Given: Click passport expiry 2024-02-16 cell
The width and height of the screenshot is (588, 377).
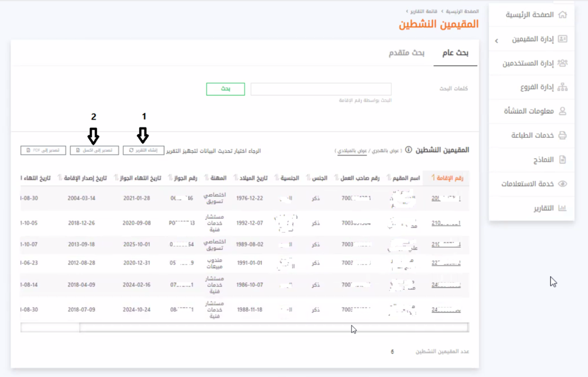Looking at the screenshot, I should point(137,285).
